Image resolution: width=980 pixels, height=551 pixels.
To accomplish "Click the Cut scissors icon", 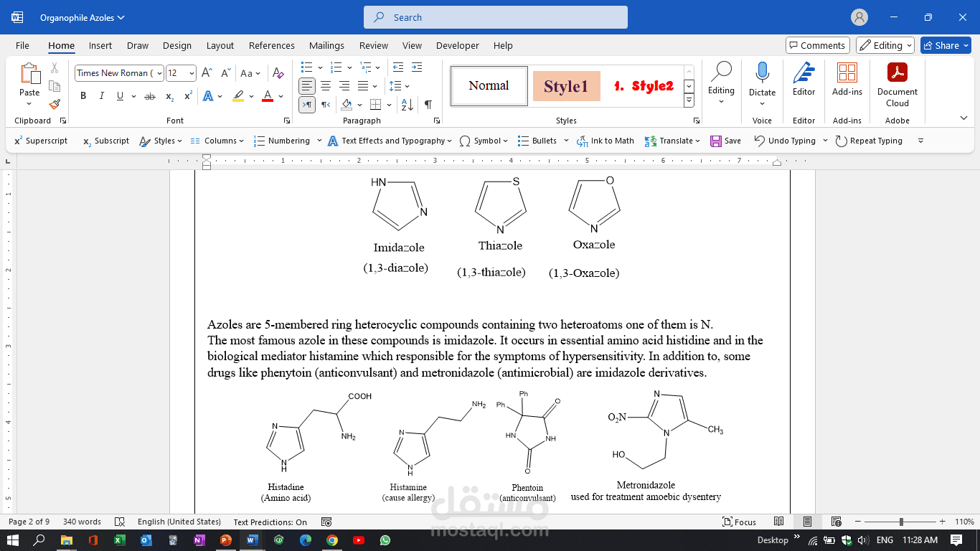I will (x=55, y=68).
